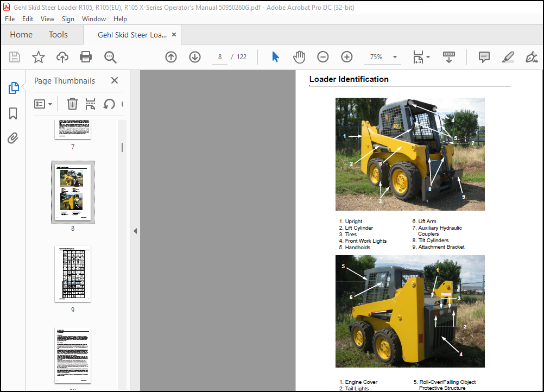The width and height of the screenshot is (544, 392).
Task: Click the page number 8 field
Action: [x=220, y=57]
